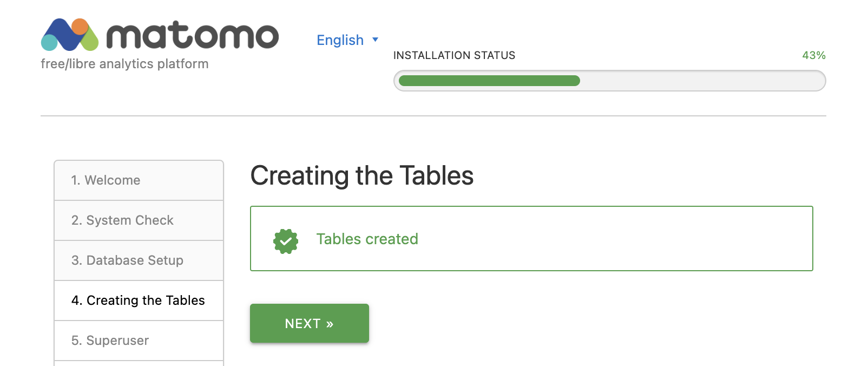Click the Creating the Tables page heading
This screenshot has height=366, width=868.
click(x=361, y=175)
